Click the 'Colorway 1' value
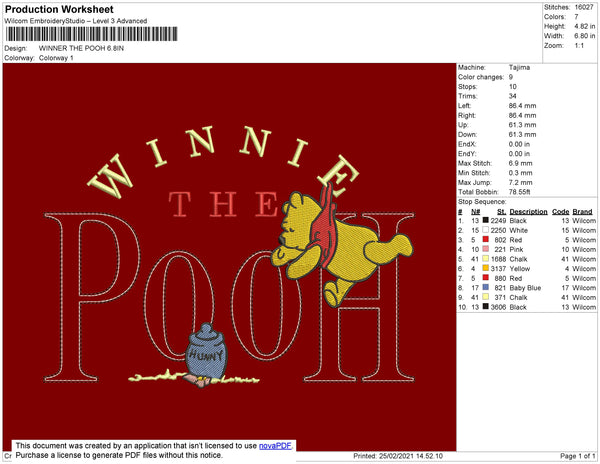 point(56,58)
